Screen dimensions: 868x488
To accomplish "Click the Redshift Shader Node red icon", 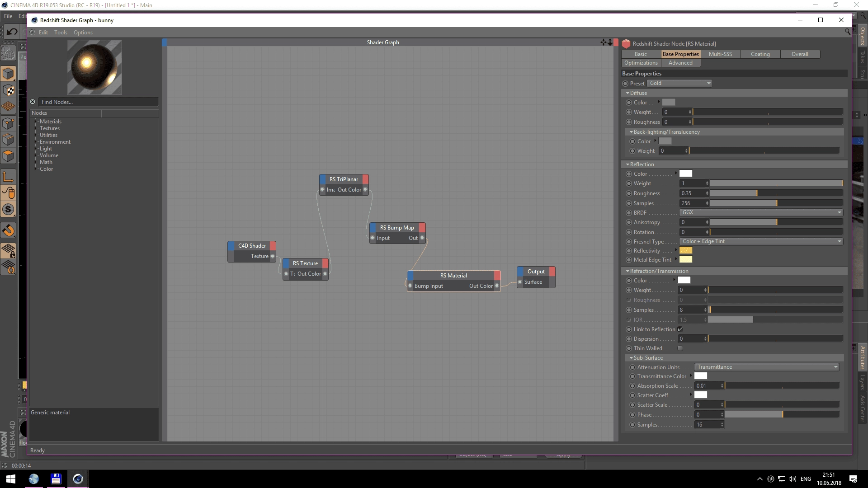I will (x=626, y=43).
